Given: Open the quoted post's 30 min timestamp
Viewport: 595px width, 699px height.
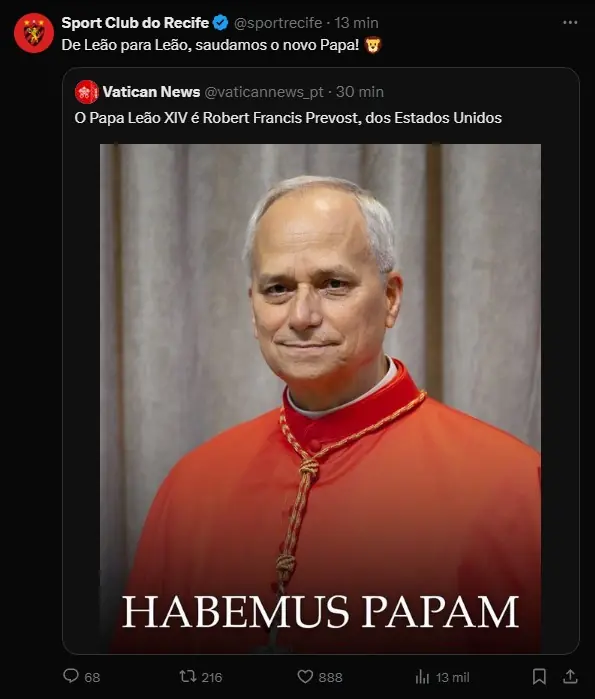Looking at the screenshot, I should 360,92.
